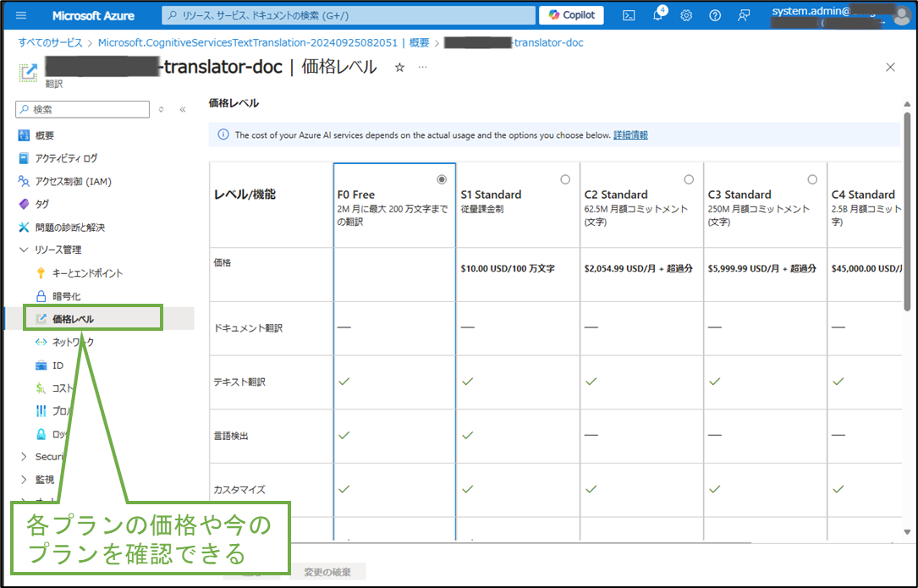Click the Copilot button

(x=571, y=15)
